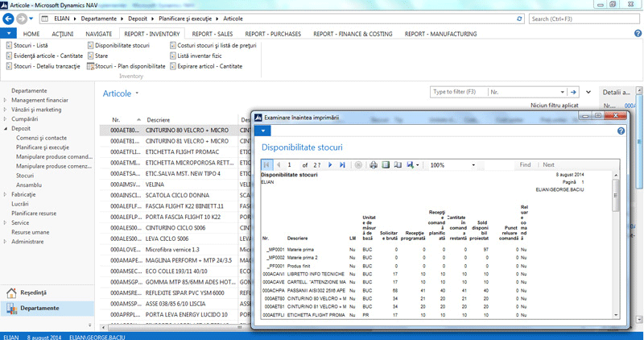Click Find in the preview toolbar
The width and height of the screenshot is (644, 340).
click(x=525, y=164)
